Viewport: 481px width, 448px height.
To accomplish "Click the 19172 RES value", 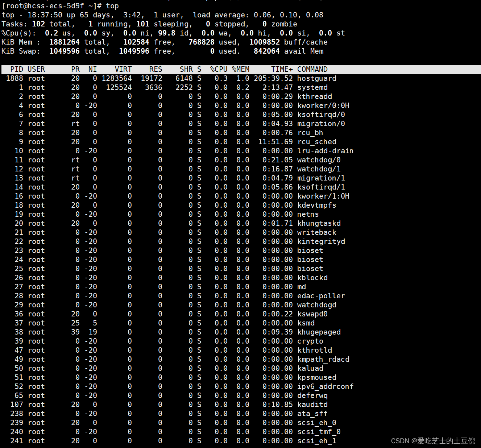I will click(152, 78).
